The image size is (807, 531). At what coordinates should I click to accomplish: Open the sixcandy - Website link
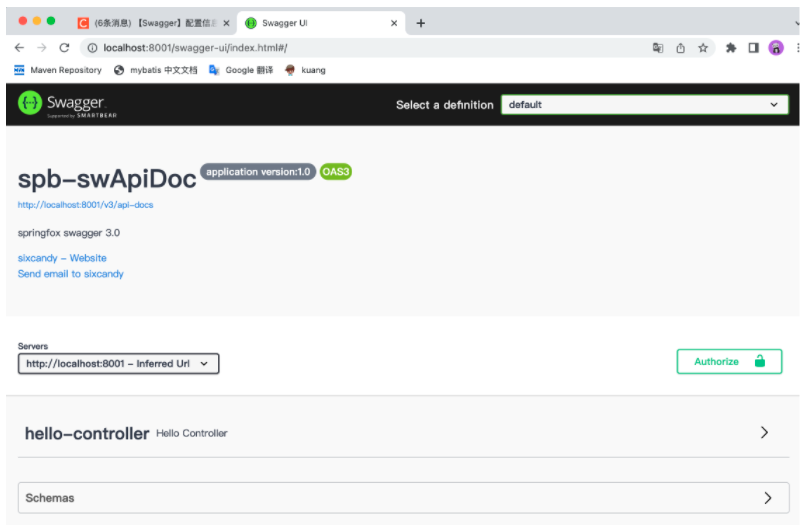click(62, 258)
